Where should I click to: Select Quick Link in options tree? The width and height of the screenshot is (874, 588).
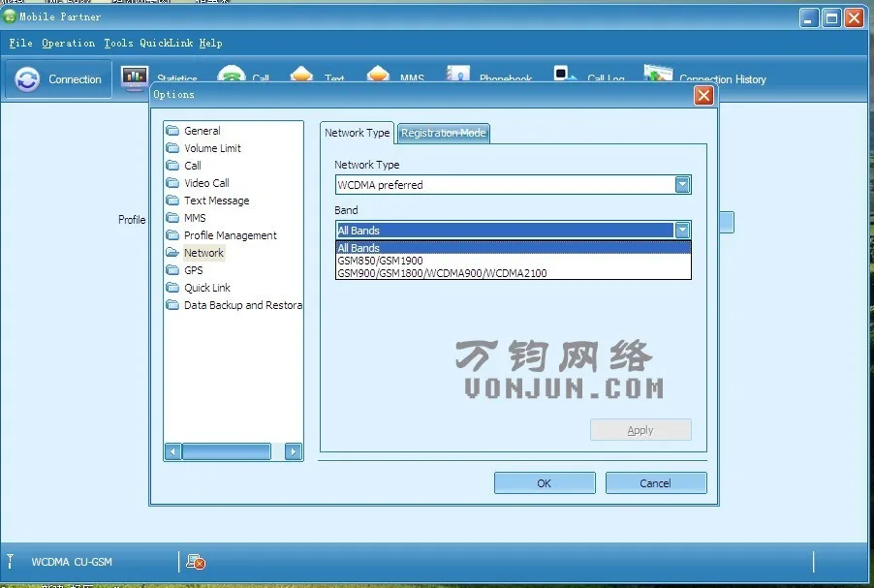tap(206, 288)
